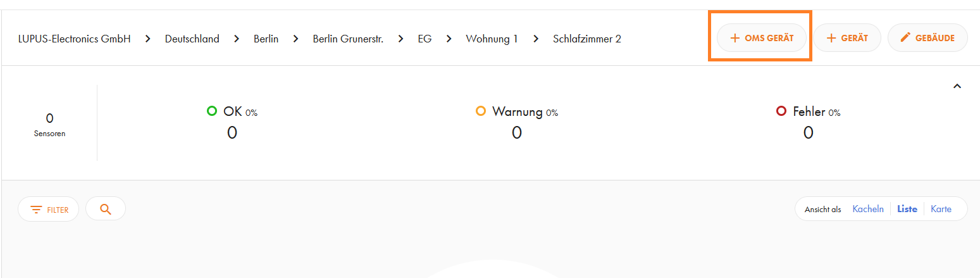Select Berlin Grunerstr. in breadcrumb

[x=348, y=39]
